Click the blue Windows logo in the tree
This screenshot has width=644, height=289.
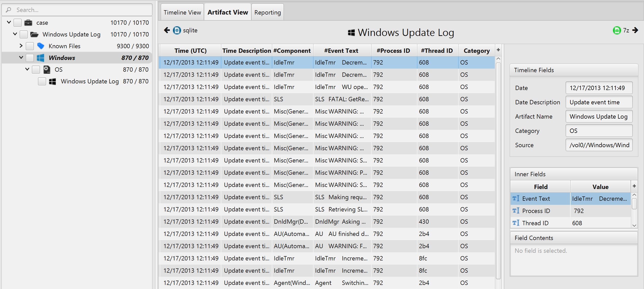point(40,58)
